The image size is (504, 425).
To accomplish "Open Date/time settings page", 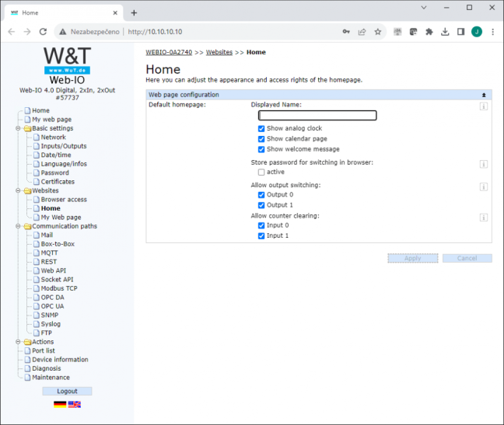I will tap(56, 155).
